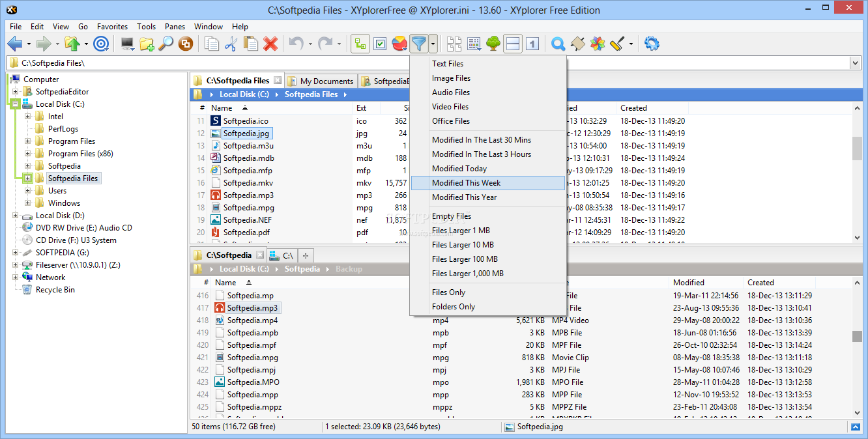Viewport: 868px width, 439px height.
Task: Choose Folders Only filter
Action: 488,307
